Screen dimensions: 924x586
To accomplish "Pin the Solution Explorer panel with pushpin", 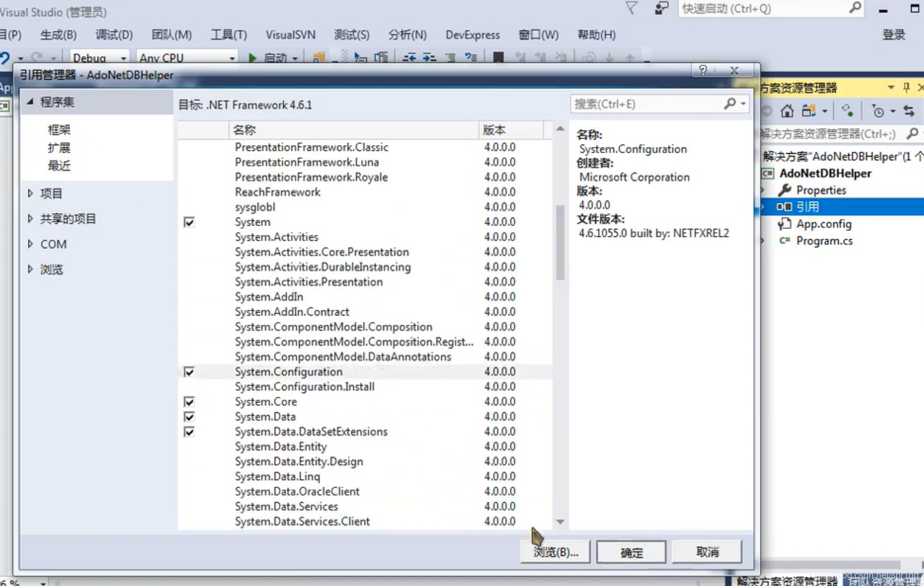I will pyautogui.click(x=906, y=87).
